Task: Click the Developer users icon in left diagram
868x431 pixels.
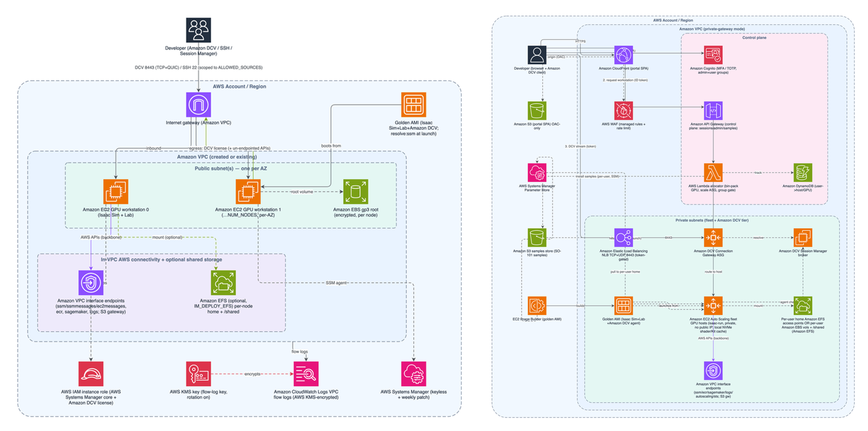Action: click(x=198, y=30)
